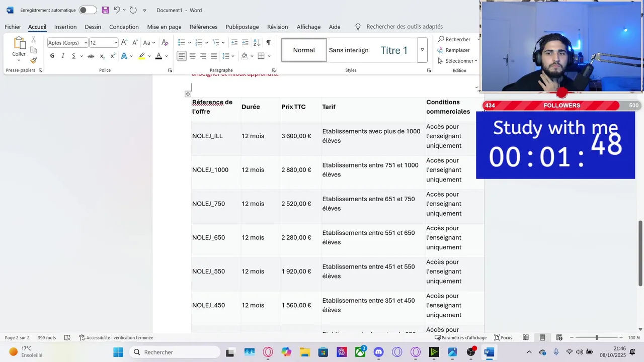Image resolution: width=644 pixels, height=362 pixels.
Task: Click the vertical scrollbar thumb
Action: pos(640,253)
